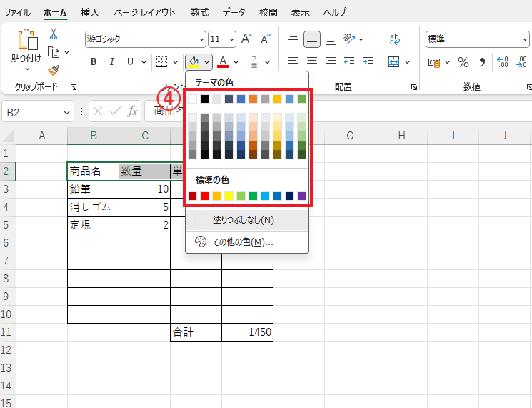Select the Format Painter brush

[54, 70]
